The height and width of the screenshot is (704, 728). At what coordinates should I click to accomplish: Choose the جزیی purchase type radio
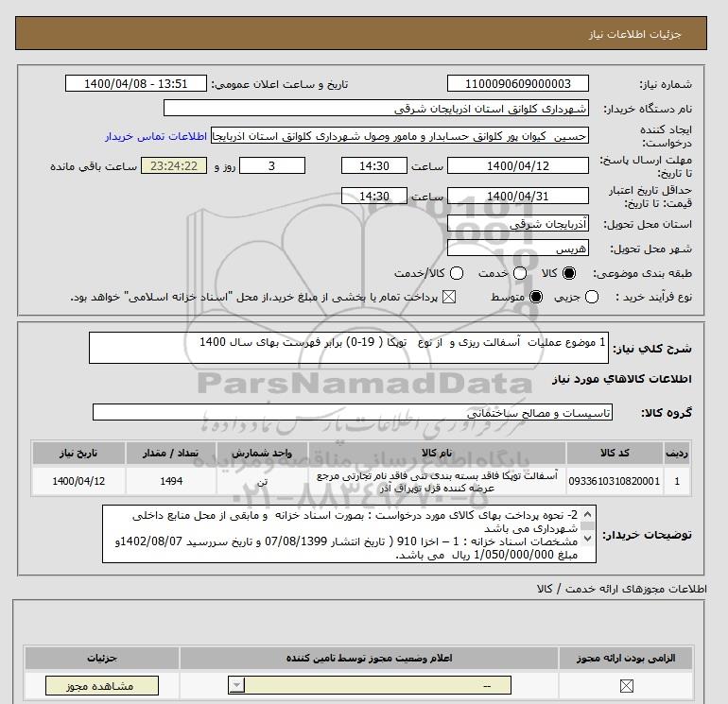tap(592, 297)
